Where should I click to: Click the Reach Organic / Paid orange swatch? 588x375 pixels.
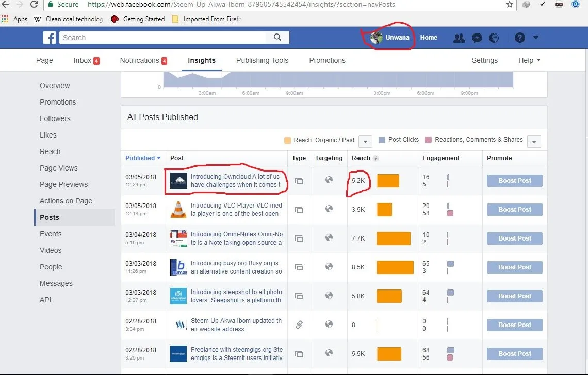click(x=288, y=140)
